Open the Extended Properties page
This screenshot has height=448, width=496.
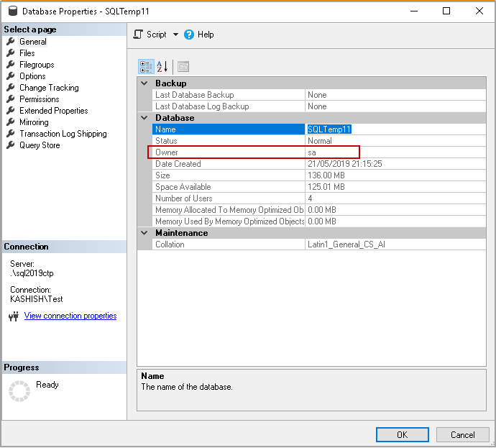click(54, 111)
